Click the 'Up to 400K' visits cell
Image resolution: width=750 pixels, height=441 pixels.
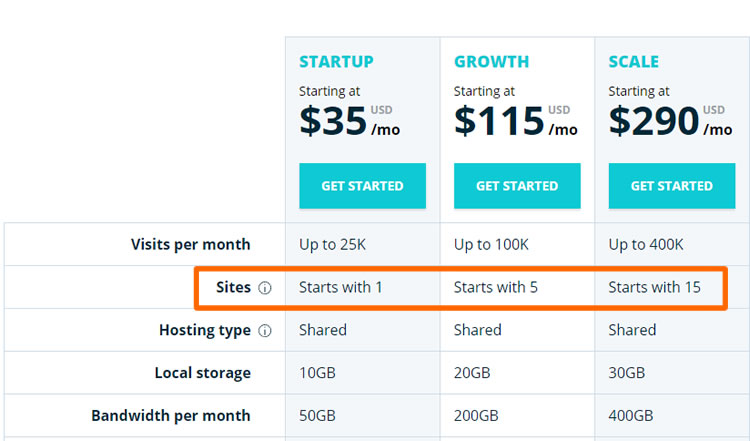point(646,244)
